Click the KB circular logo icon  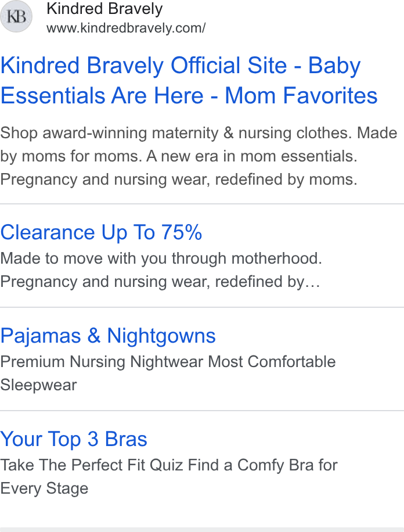click(16, 16)
